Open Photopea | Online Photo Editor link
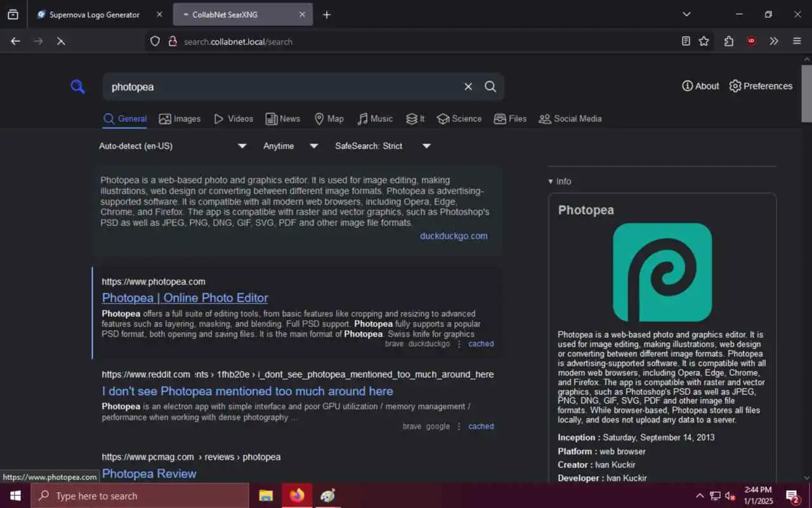The width and height of the screenshot is (812, 508). [x=185, y=298]
